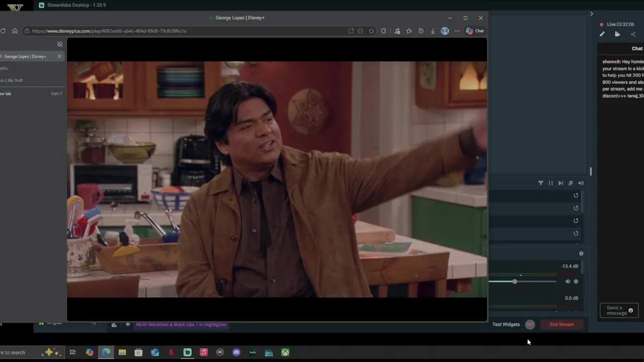Adjust the audio mixer volume slider

tap(515, 282)
